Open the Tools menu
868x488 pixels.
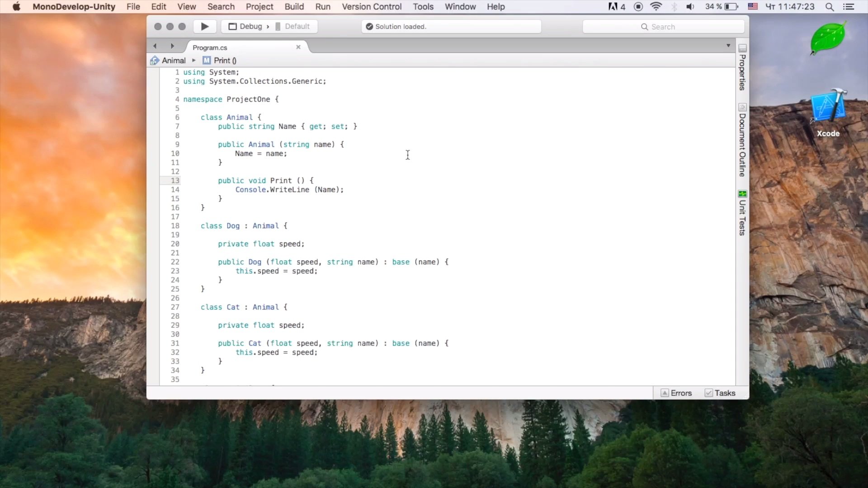[423, 7]
